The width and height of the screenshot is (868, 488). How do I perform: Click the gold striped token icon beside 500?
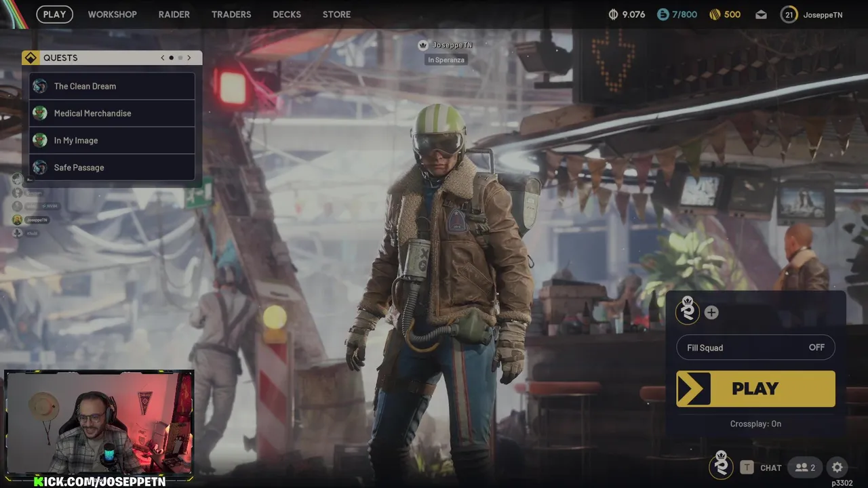715,14
